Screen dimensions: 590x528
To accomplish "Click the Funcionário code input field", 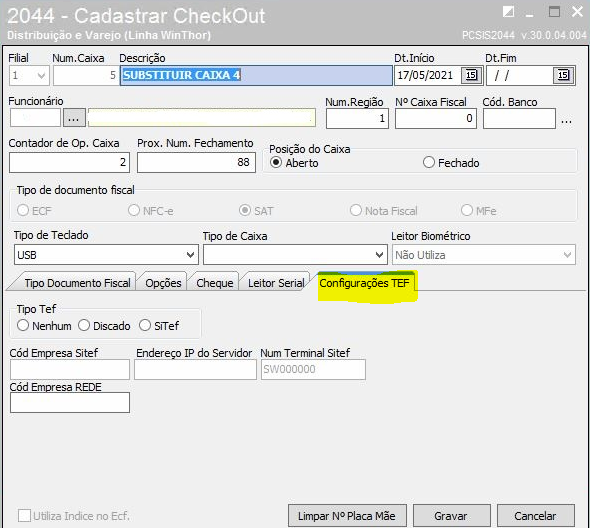I will click(35, 118).
